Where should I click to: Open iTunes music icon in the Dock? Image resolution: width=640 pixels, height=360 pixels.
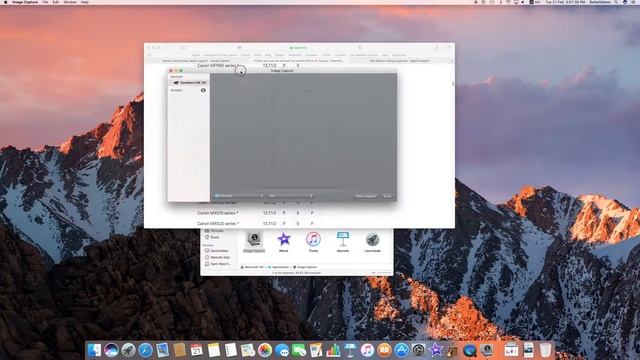(x=367, y=350)
